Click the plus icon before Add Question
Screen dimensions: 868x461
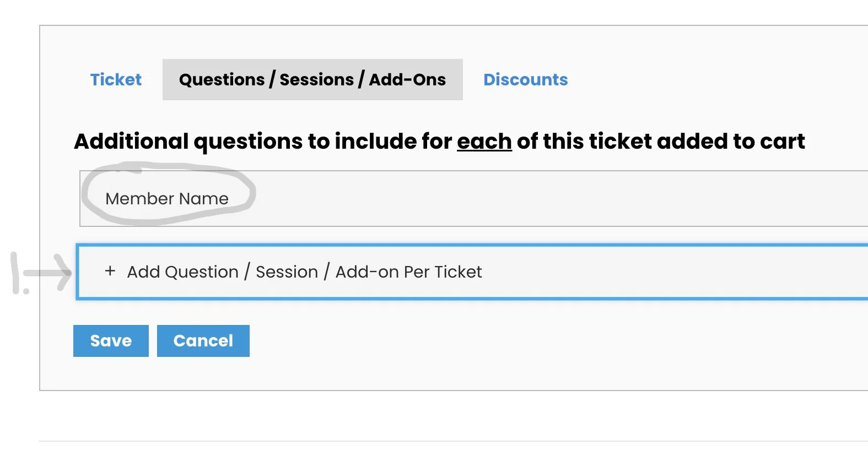110,271
